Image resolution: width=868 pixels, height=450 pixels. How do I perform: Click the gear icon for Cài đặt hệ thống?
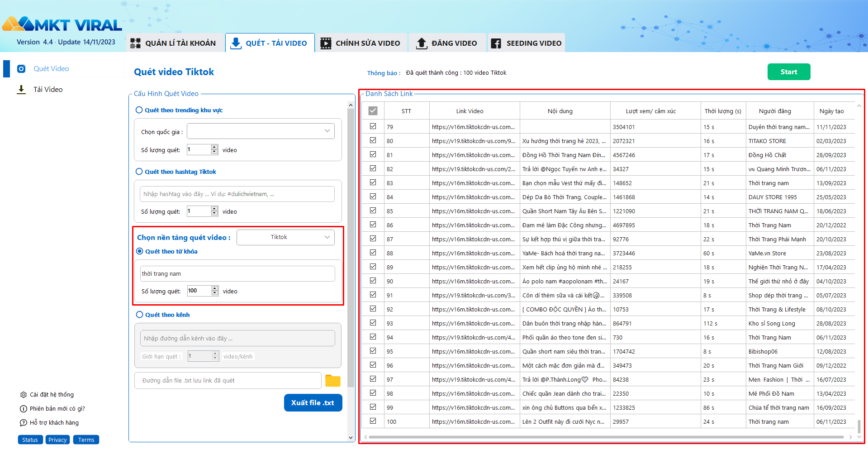click(24, 395)
